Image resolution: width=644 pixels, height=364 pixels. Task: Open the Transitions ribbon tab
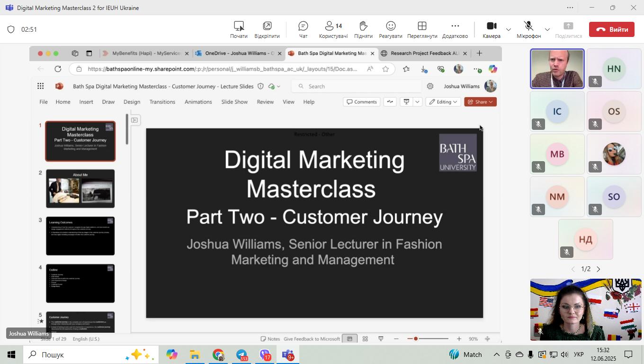click(x=162, y=102)
